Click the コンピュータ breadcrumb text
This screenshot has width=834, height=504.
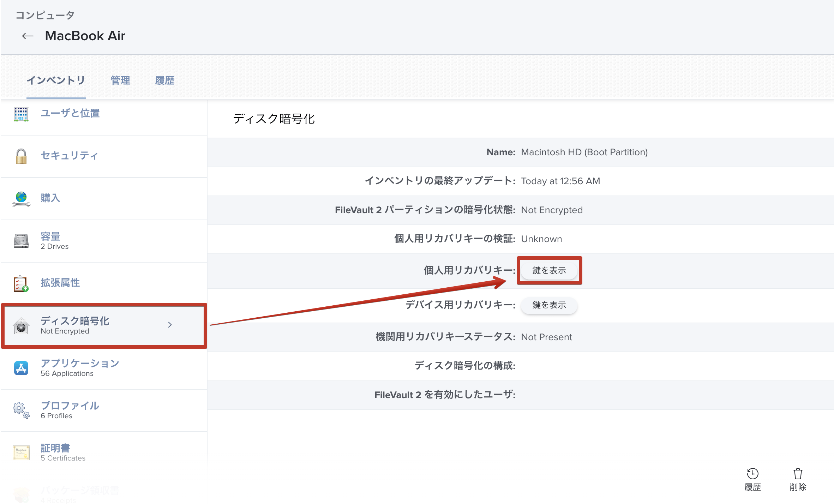45,15
